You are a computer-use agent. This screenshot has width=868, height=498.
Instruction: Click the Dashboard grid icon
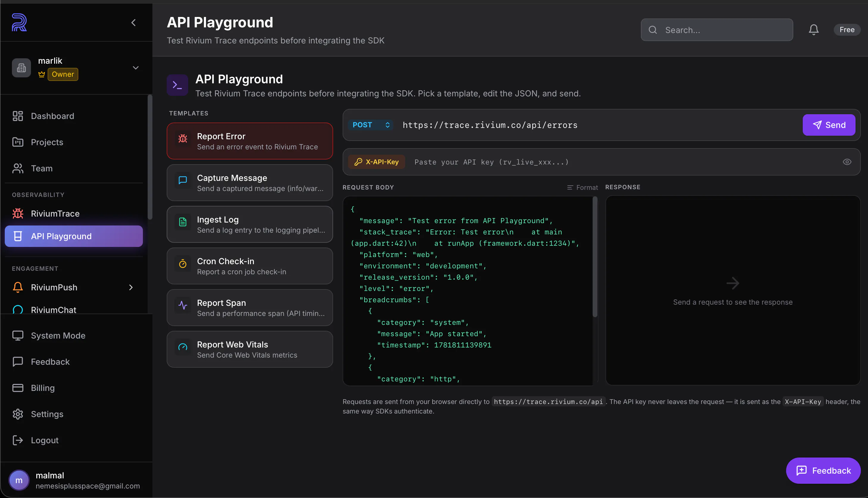point(18,116)
